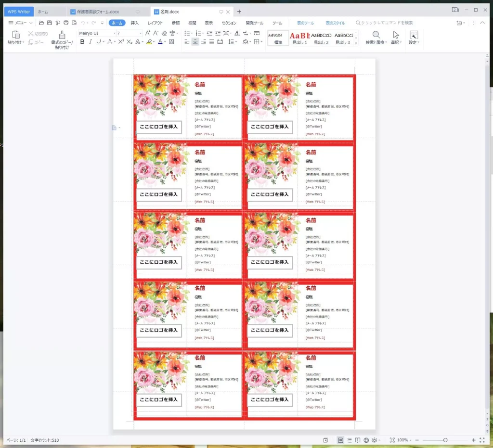Apply the 見出し 1 heading style
Image resolution: width=493 pixels, height=448 pixels.
(x=299, y=38)
